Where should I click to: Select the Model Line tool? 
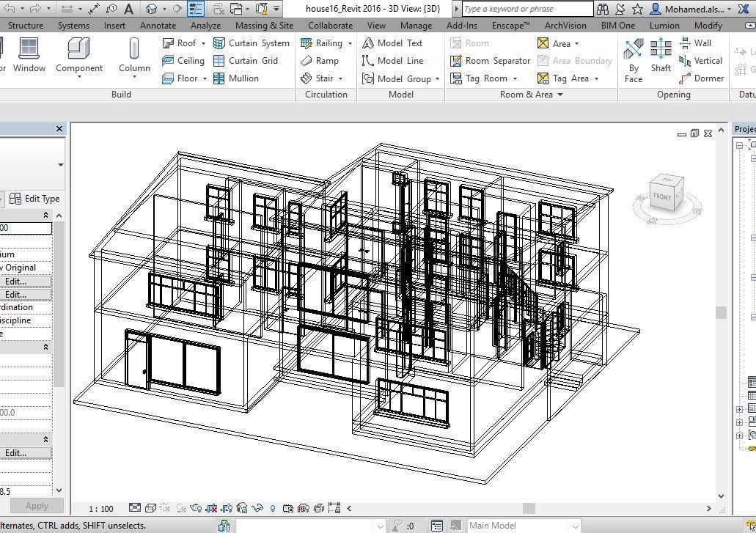coord(392,61)
